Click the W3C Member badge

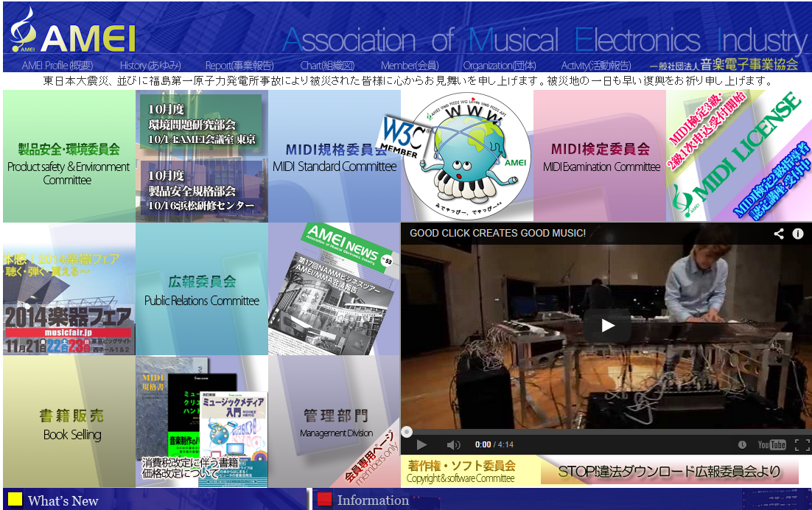405,136
